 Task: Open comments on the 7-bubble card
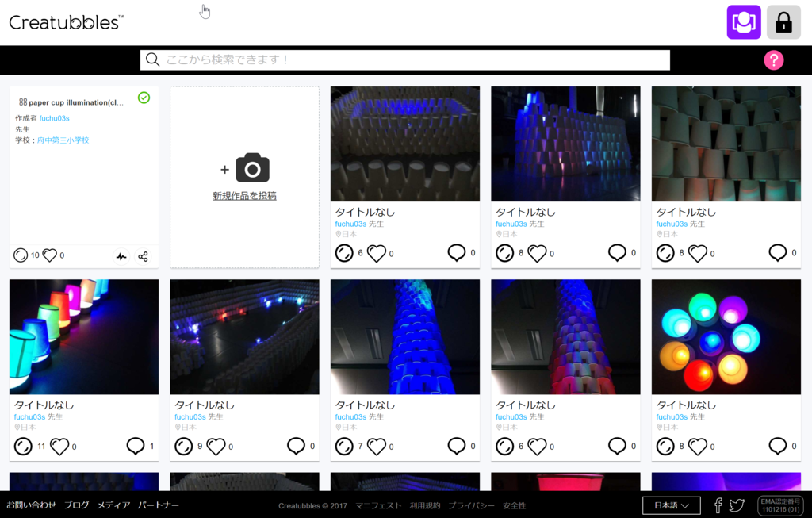pos(457,446)
